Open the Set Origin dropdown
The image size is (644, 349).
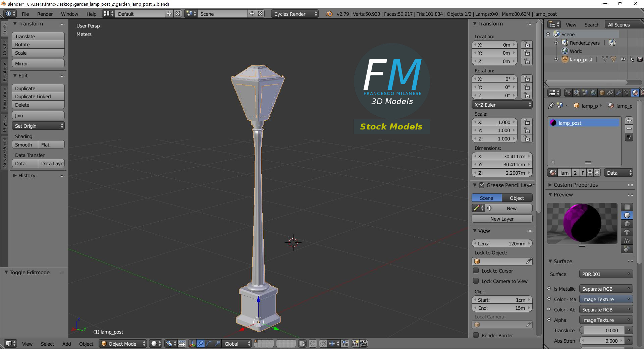(x=38, y=126)
